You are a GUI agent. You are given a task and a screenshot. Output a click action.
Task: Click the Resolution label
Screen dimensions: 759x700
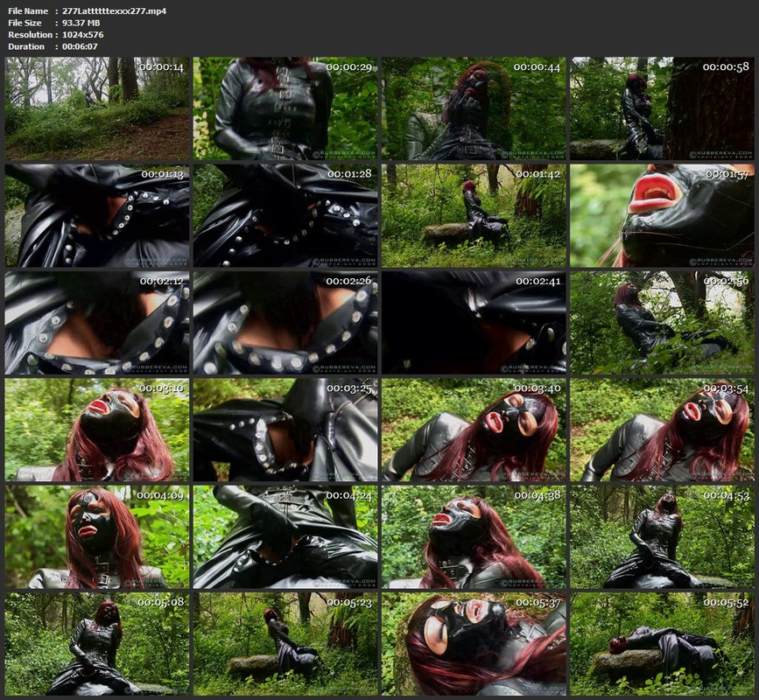(30, 35)
